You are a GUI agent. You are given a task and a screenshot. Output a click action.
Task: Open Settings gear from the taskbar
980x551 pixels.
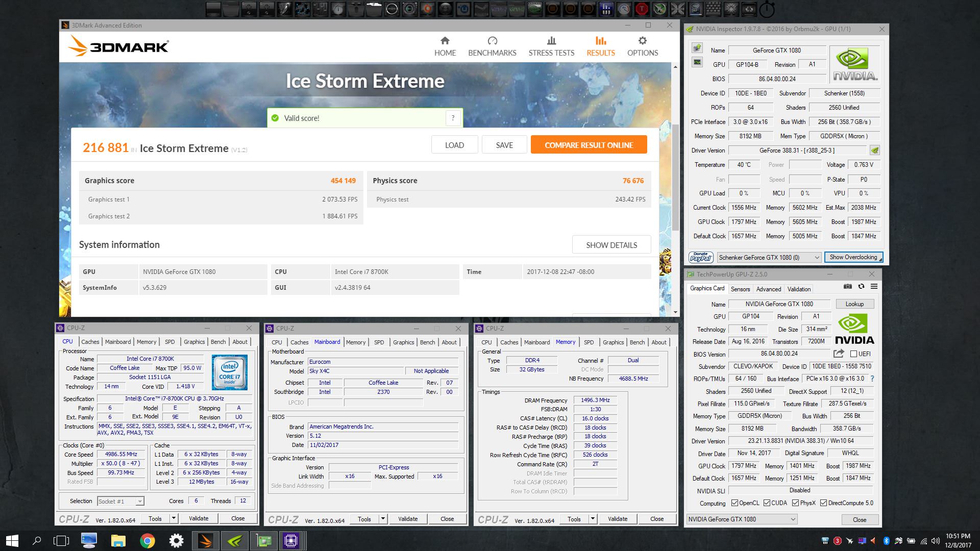(176, 540)
